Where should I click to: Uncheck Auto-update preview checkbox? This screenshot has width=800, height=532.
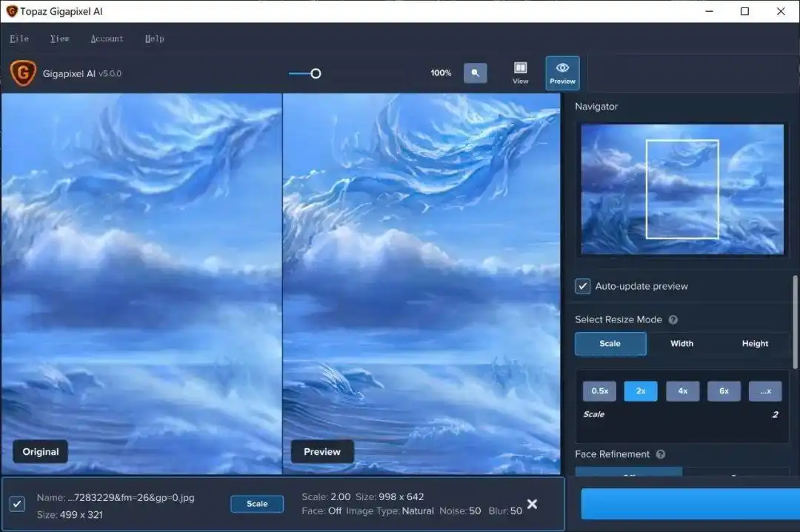[583, 286]
